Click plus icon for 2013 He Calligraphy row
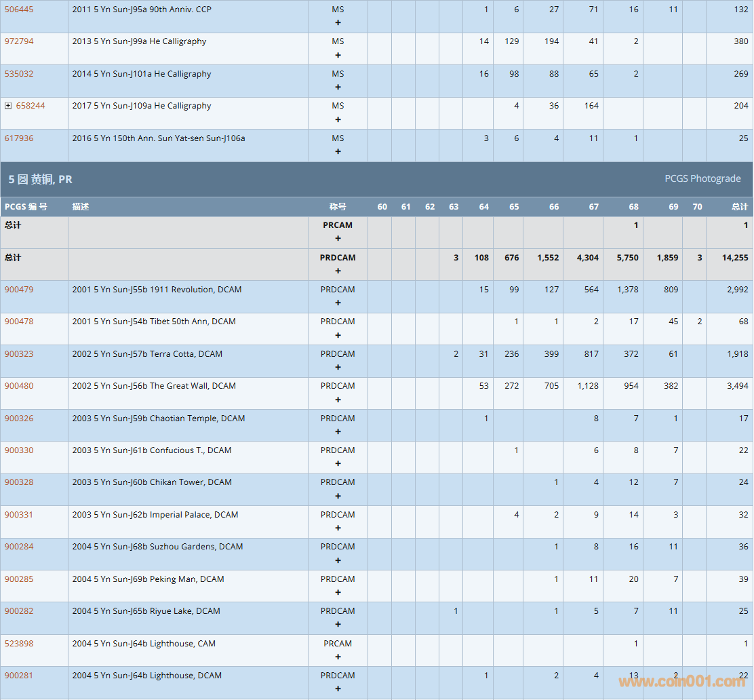This screenshot has width=754, height=700. point(338,55)
